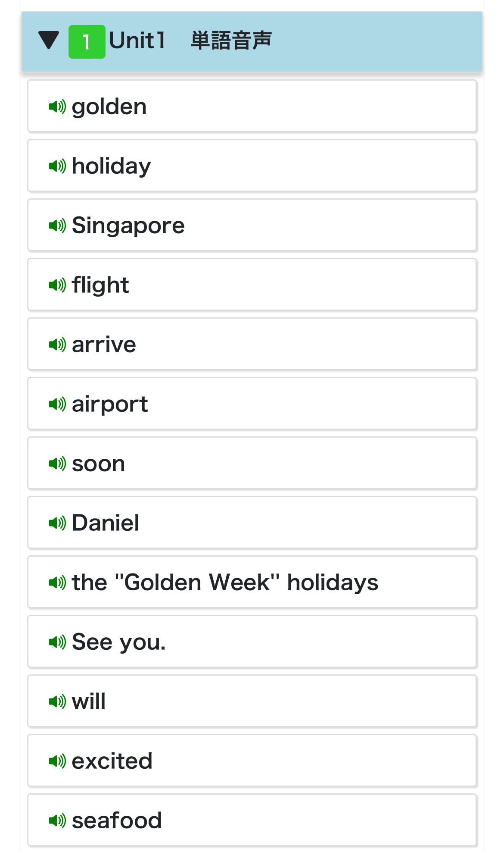Click the green number 1 badge

pos(87,42)
